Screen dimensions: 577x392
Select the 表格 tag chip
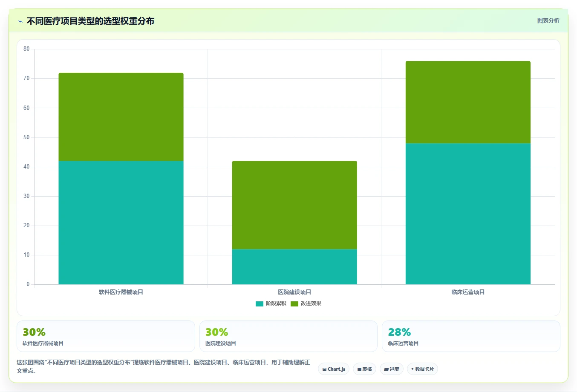coord(364,369)
